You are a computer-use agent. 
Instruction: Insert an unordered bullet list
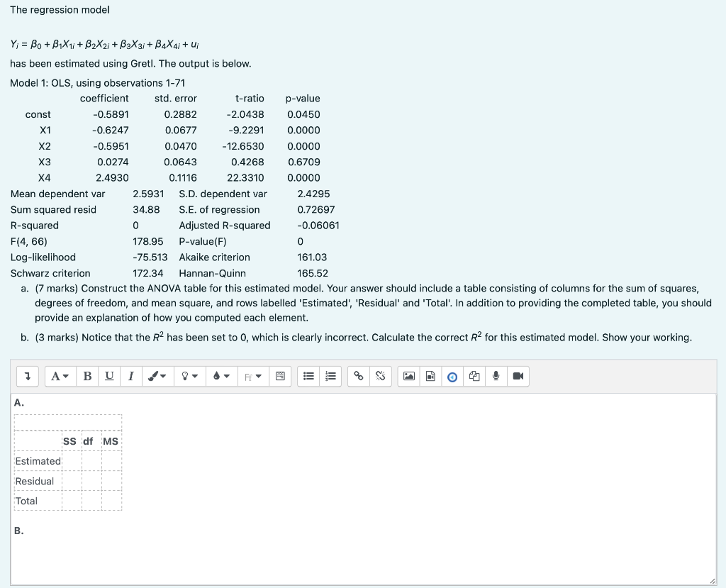click(x=309, y=377)
